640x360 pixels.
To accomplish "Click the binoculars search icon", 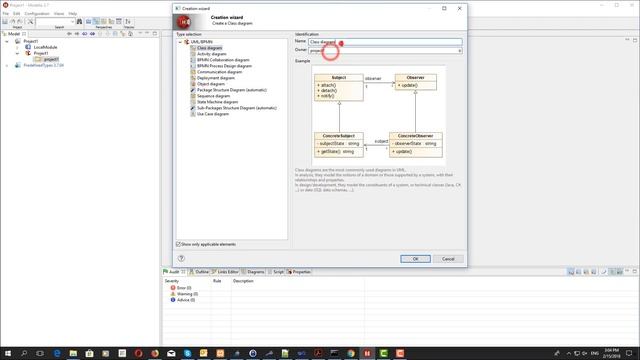I will [79, 21].
